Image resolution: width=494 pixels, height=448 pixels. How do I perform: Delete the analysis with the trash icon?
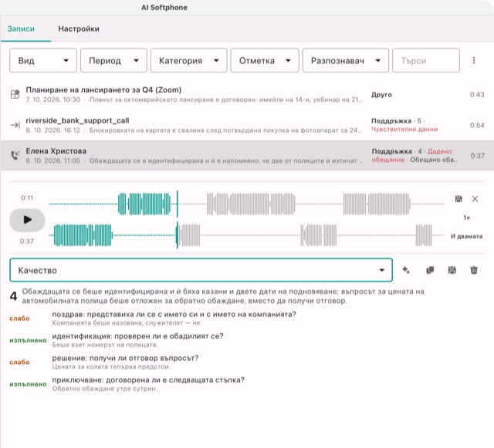(474, 270)
